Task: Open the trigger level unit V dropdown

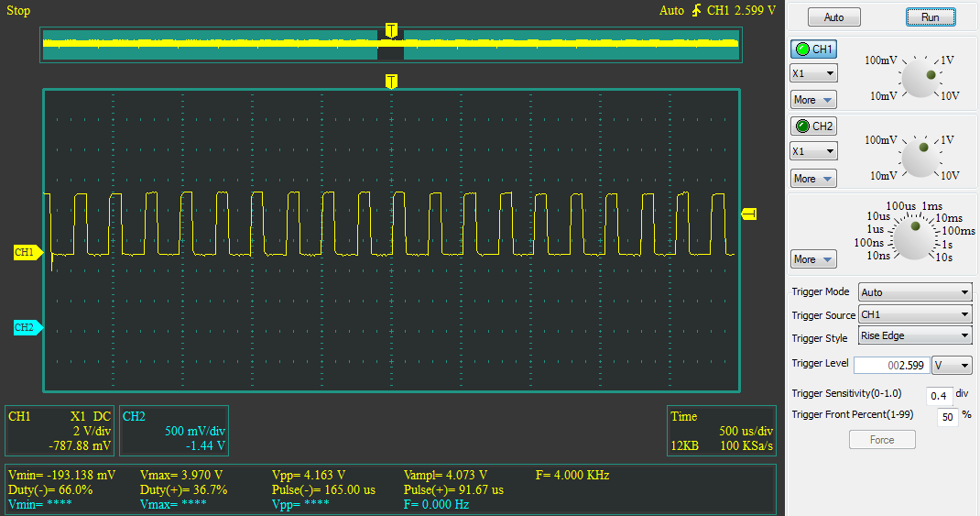Action: point(952,366)
